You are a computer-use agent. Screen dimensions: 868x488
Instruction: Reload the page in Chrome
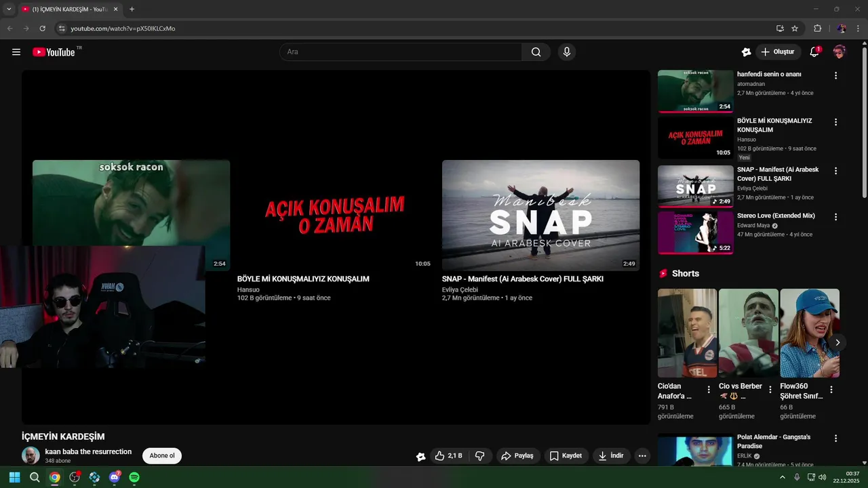point(42,28)
